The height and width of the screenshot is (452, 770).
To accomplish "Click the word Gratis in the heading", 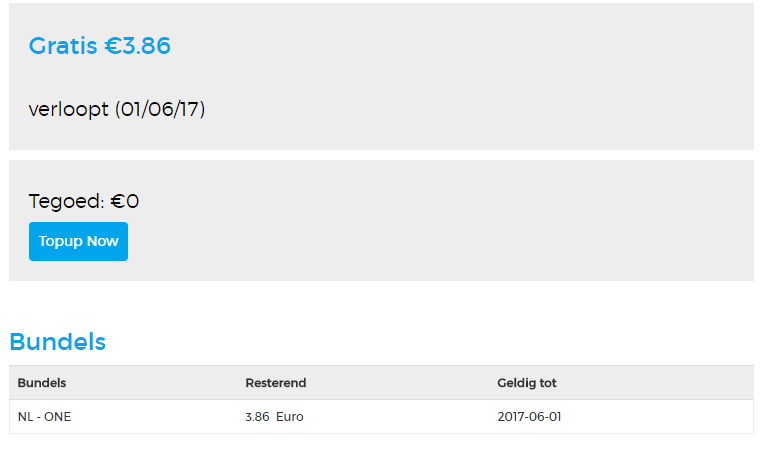I will (63, 46).
